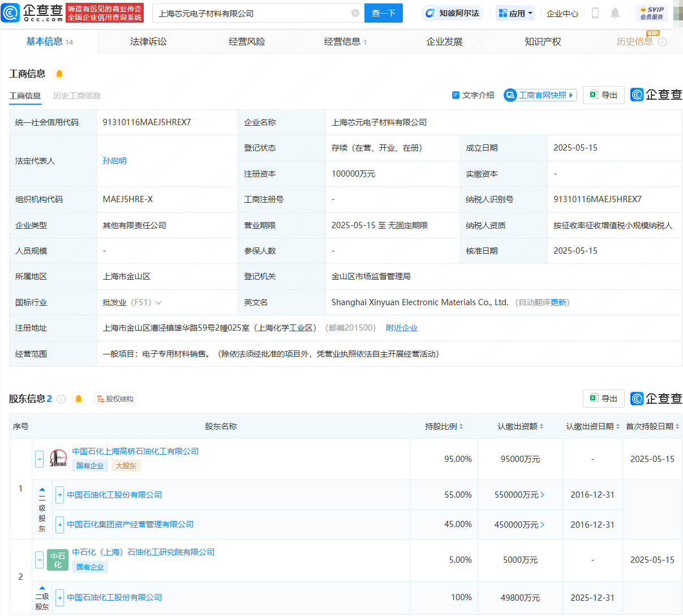Click credit code 91310116MAEJ5HREX7 value

(147, 122)
